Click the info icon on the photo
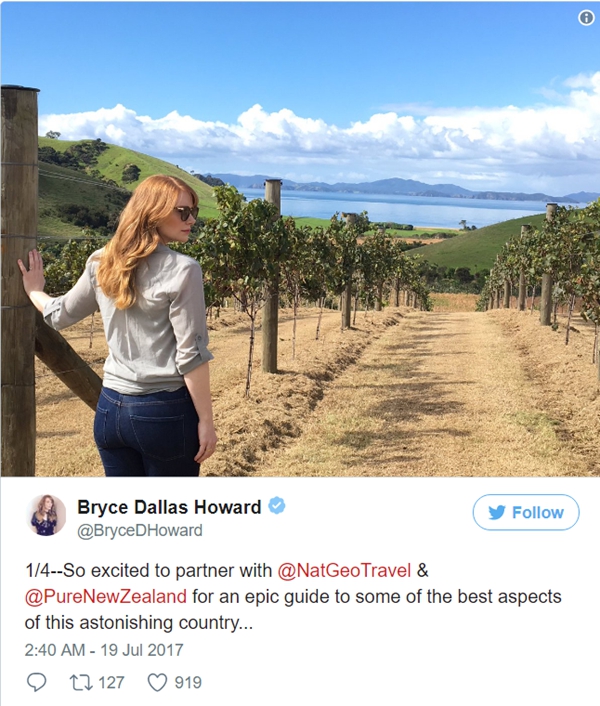The image size is (600, 706). [x=586, y=18]
